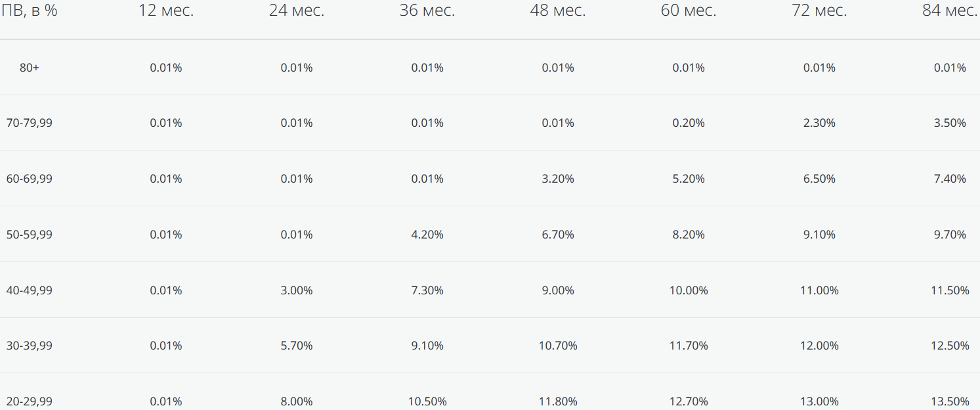This screenshot has height=410, width=980.
Task: Select the 2.30% value under 72 мес.
Action: (819, 123)
